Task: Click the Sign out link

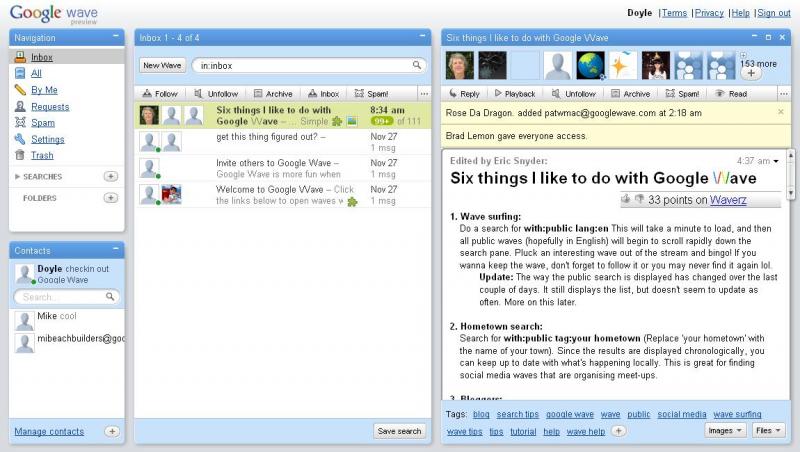Action: 774,13
